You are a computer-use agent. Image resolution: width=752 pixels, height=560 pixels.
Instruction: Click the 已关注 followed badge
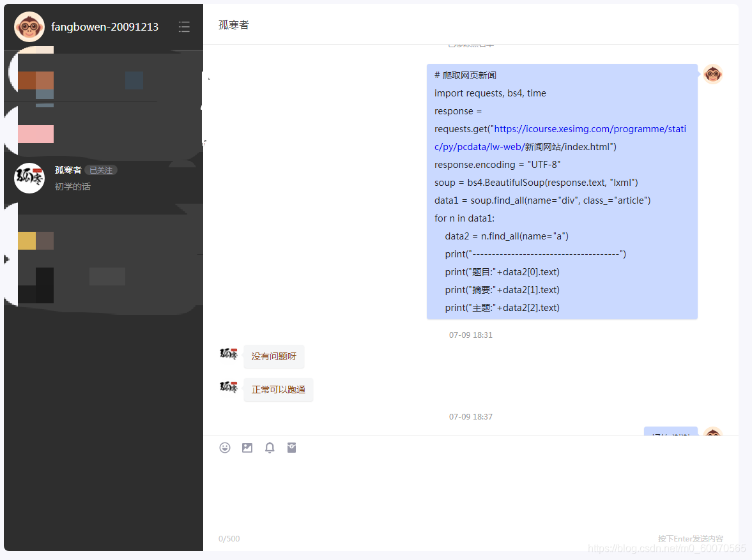101,170
